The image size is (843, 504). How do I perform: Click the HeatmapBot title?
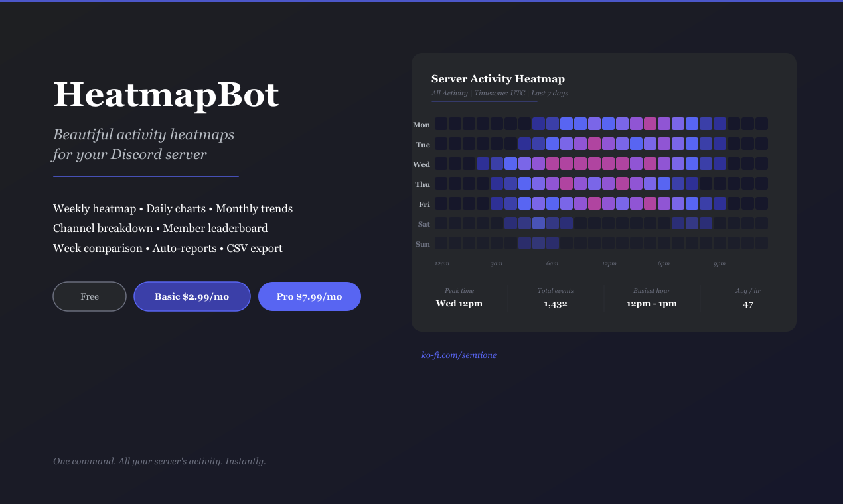[x=165, y=95]
